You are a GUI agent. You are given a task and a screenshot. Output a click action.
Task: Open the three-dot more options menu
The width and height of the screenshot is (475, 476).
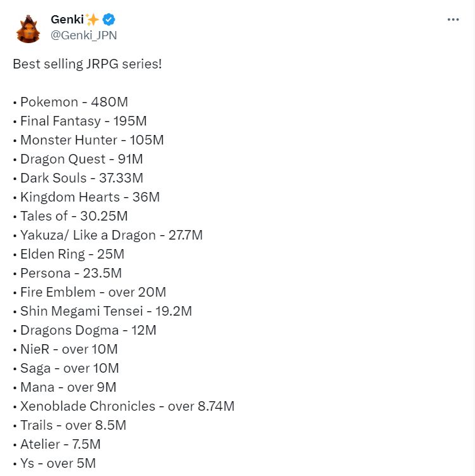(453, 20)
